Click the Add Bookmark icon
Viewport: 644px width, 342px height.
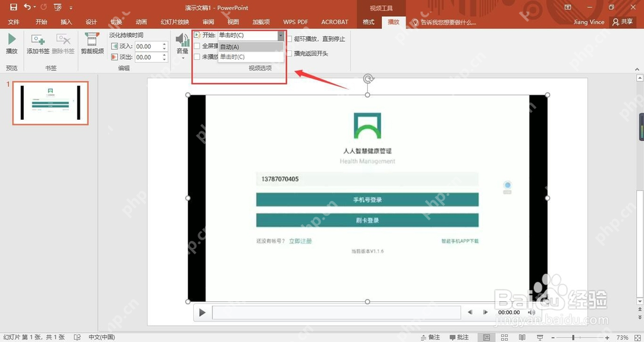coord(38,40)
